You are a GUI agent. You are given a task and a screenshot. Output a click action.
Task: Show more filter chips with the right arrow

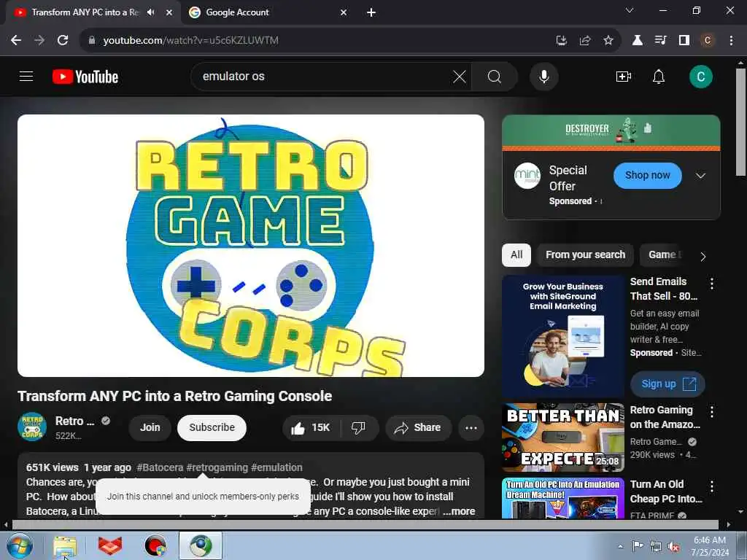[x=703, y=256]
